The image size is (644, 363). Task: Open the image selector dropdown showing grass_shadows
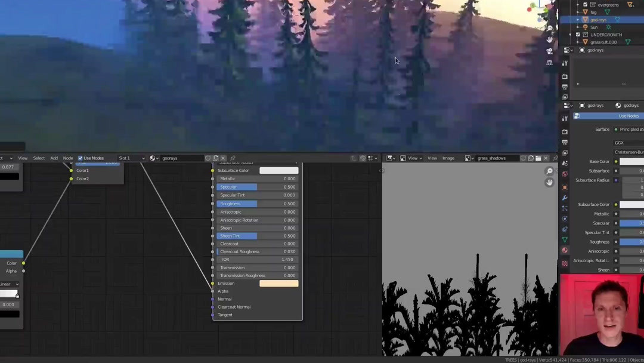coord(468,158)
